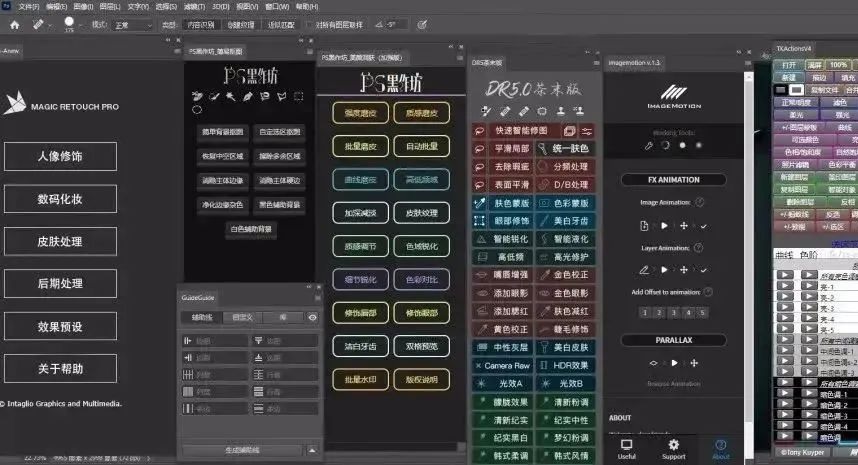
Task: Open the 文件(F) menu
Action: click(28, 7)
